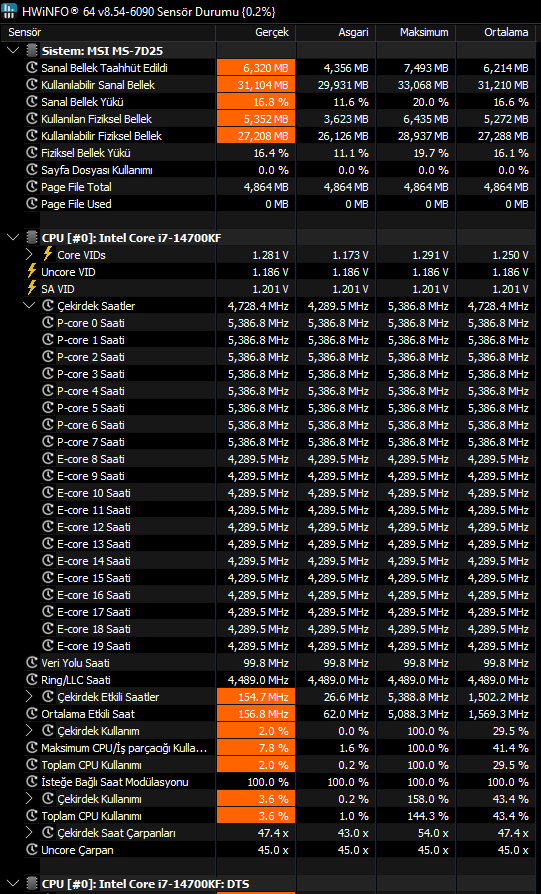Screen dimensions: 541x894
Task: Click the clock icon of Kullanılabilir Sanal Bellek
Action: click(x=32, y=85)
